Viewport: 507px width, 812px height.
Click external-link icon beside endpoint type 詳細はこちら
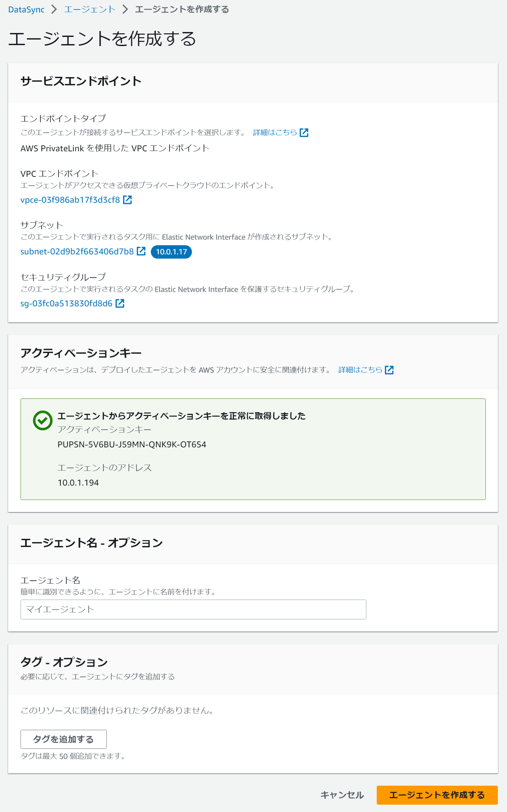pyautogui.click(x=304, y=133)
